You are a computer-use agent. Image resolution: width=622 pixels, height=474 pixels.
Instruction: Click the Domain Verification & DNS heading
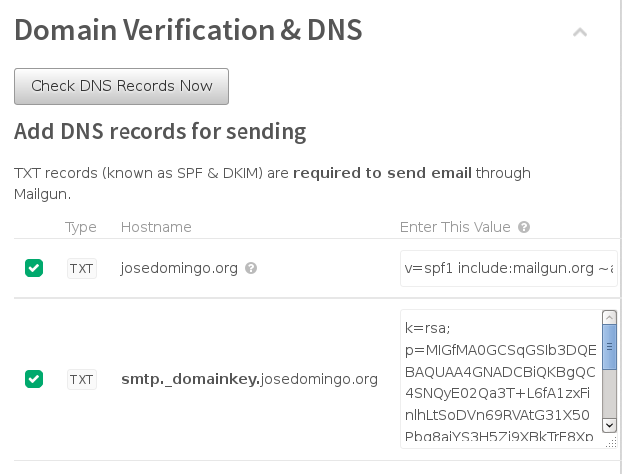(188, 30)
